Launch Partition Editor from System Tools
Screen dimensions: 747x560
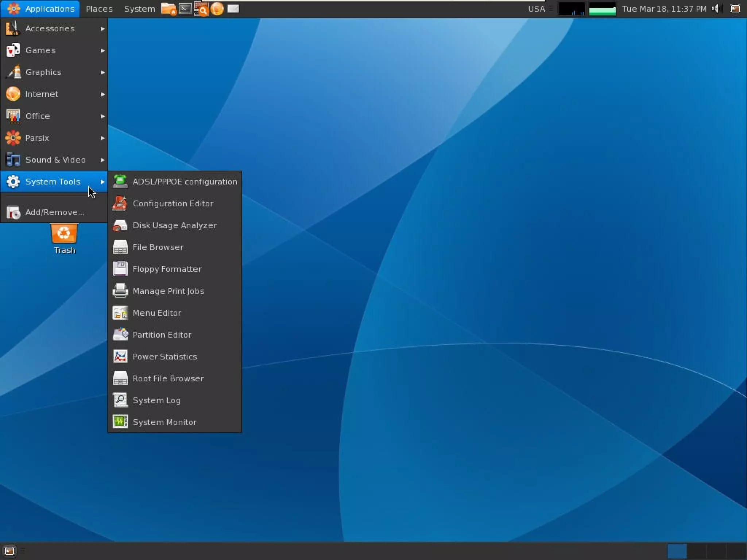tap(162, 334)
